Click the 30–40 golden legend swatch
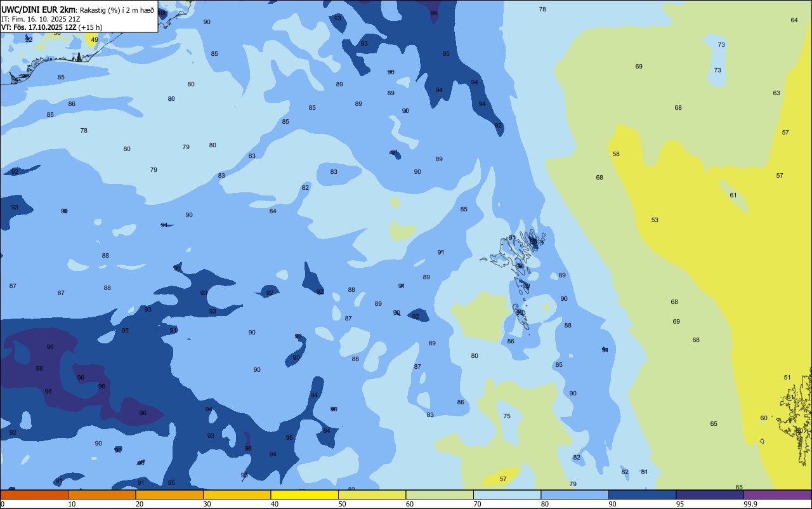The width and height of the screenshot is (812, 509). coord(237,494)
